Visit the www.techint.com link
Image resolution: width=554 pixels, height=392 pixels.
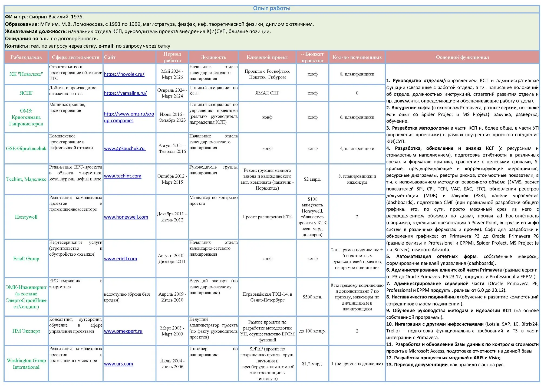pos(123,176)
